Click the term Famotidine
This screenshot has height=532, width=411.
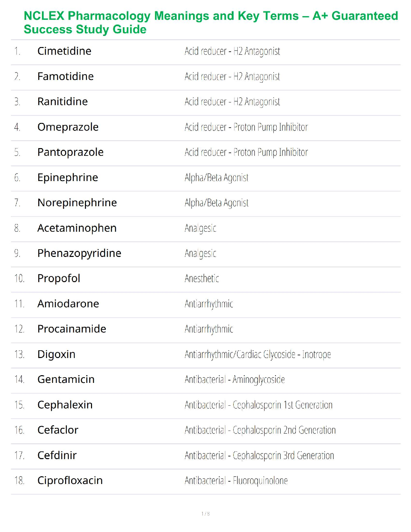(65, 77)
